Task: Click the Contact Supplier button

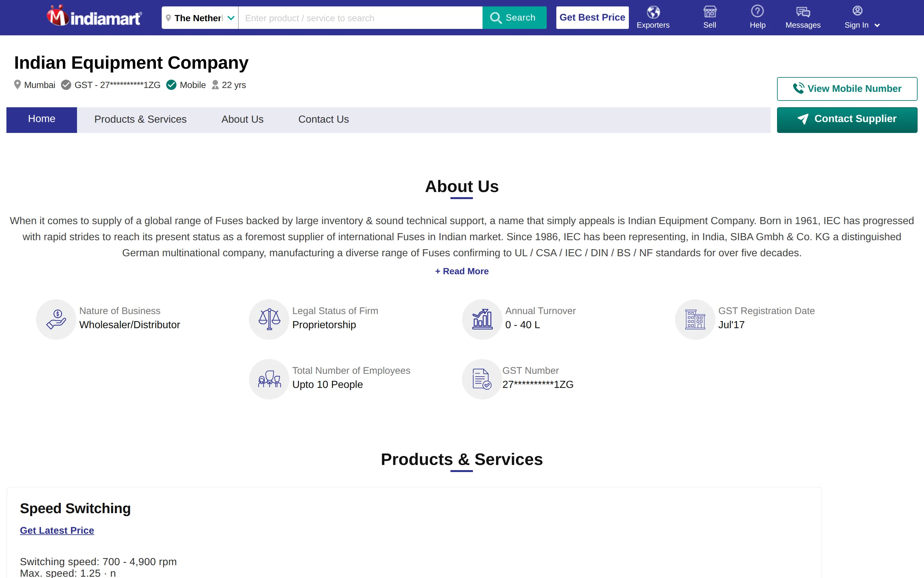Action: tap(847, 120)
